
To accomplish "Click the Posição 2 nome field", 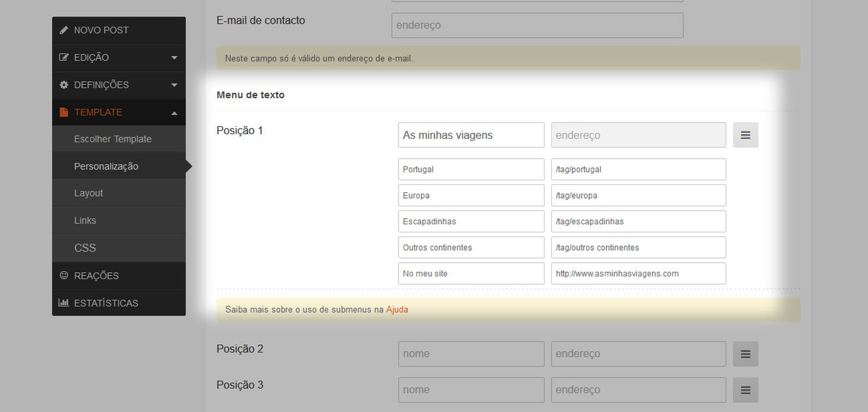I will pyautogui.click(x=471, y=354).
